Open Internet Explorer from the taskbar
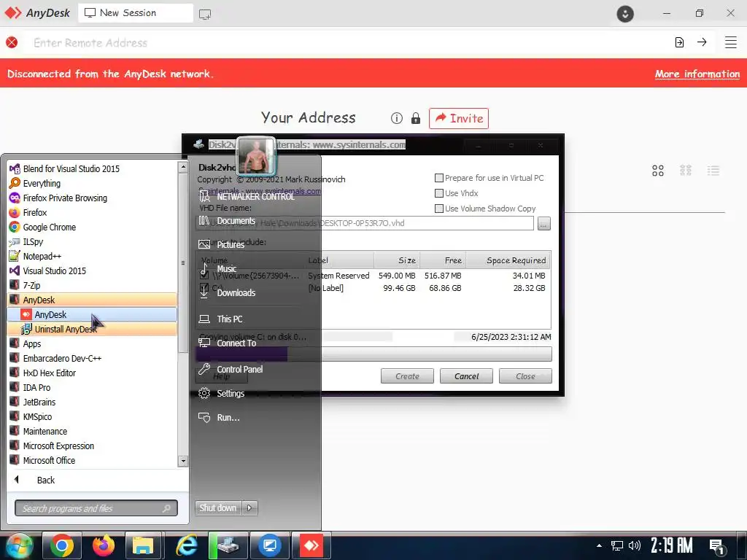The width and height of the screenshot is (747, 560). (x=187, y=545)
